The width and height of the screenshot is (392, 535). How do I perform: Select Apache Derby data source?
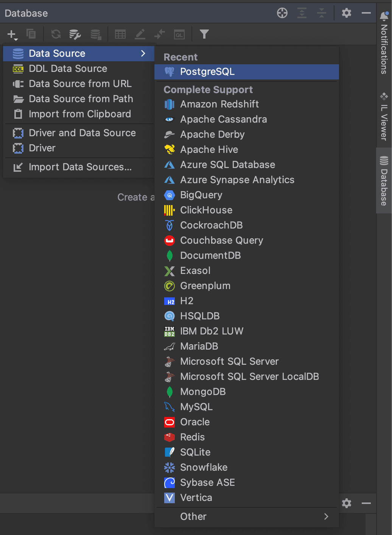[247, 134]
